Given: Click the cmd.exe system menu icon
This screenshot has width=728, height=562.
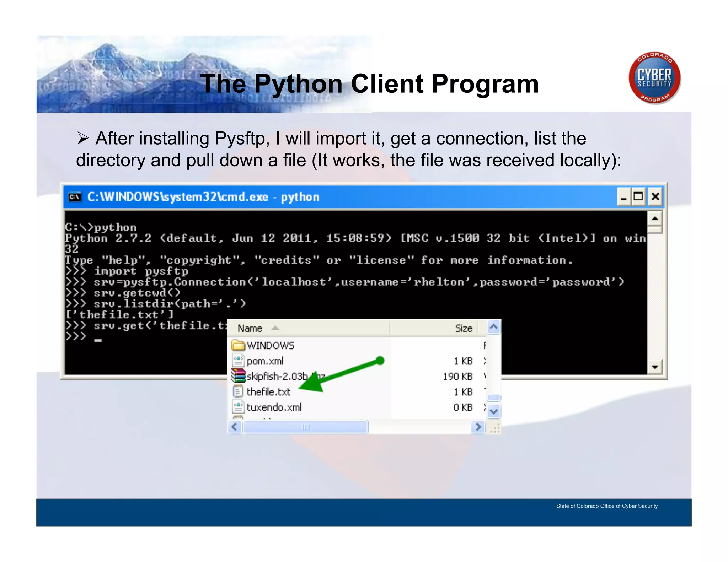Looking at the screenshot, I should tap(75, 197).
